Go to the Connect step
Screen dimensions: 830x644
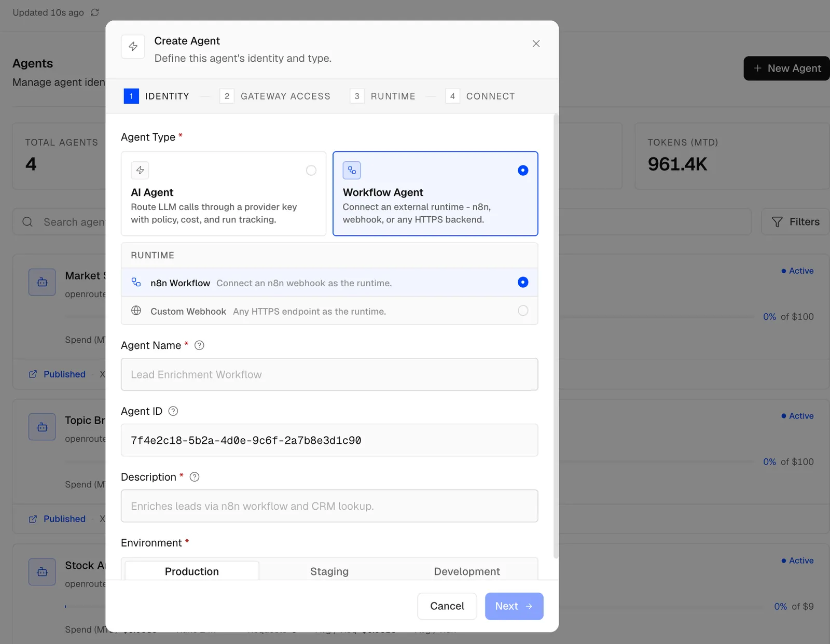coord(480,96)
